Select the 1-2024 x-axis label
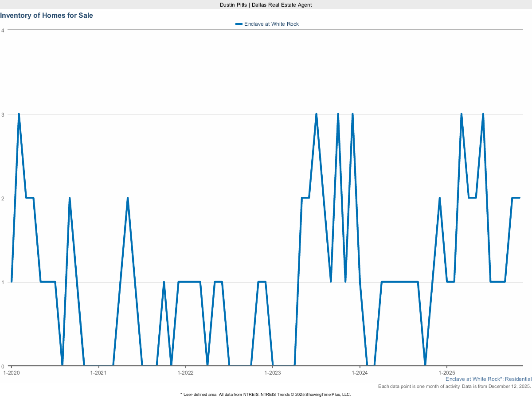The image size is (532, 399). pyautogui.click(x=360, y=373)
